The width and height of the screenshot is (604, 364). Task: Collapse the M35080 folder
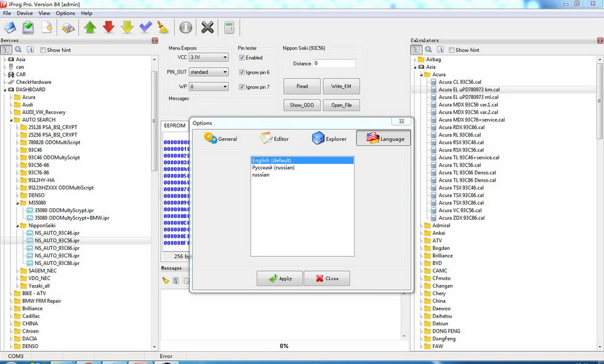tap(18, 203)
